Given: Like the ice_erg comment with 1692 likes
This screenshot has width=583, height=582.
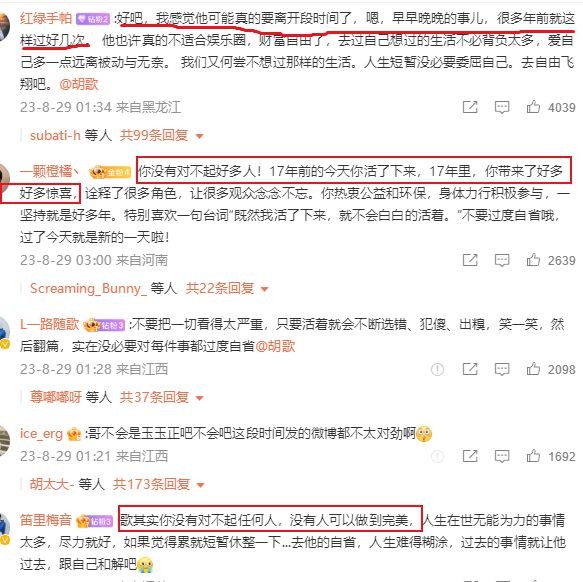Looking at the screenshot, I should coord(533,456).
